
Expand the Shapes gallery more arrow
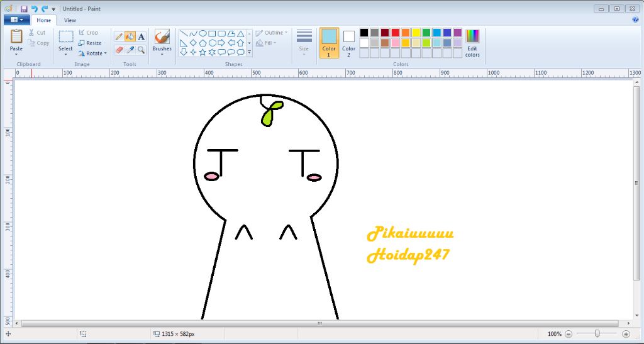pos(249,52)
